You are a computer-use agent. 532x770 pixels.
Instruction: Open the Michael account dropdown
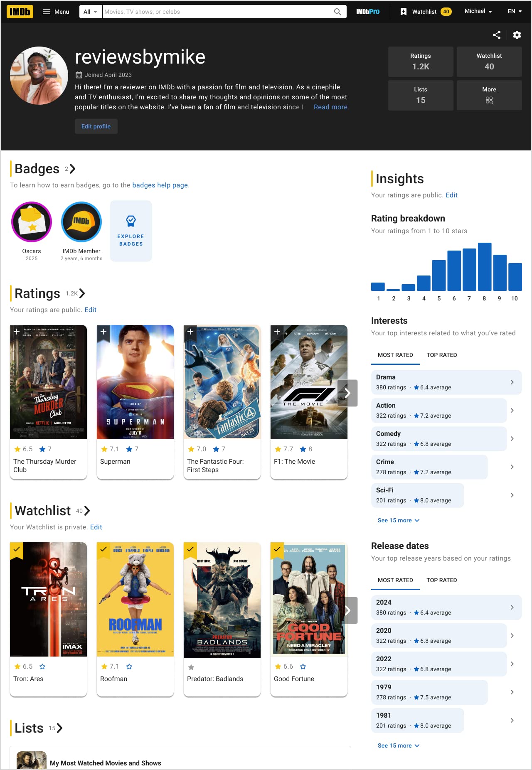point(478,11)
